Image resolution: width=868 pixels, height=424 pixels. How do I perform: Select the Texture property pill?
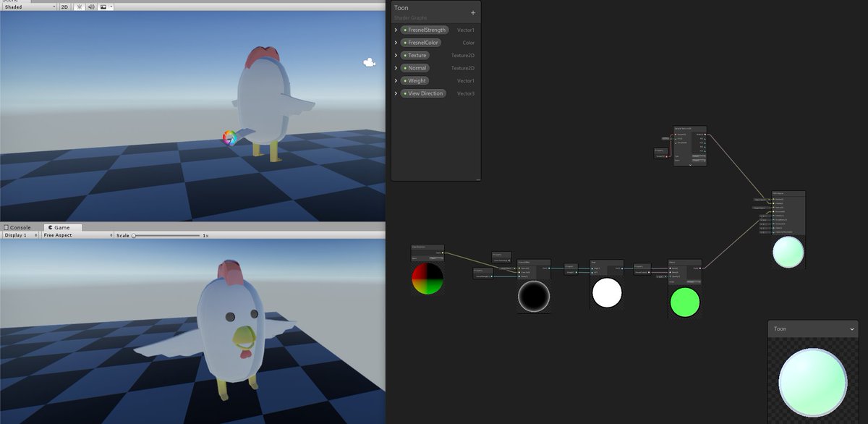[x=415, y=55]
